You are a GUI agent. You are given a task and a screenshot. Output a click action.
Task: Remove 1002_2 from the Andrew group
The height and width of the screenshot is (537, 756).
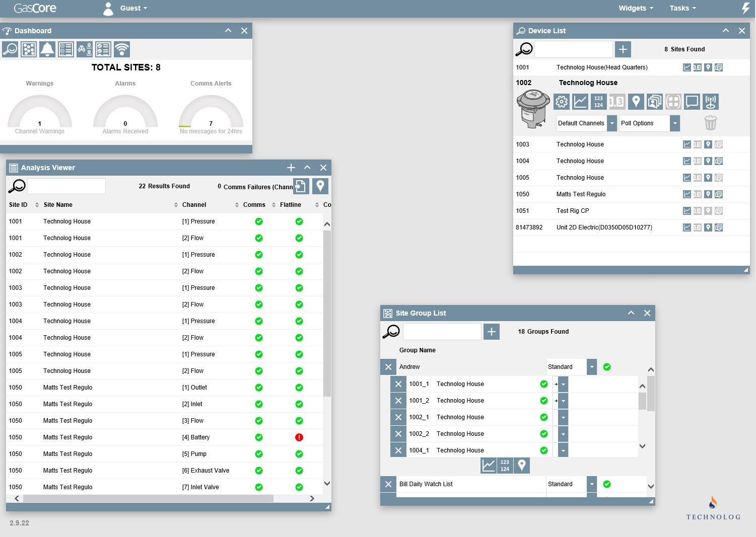tap(398, 434)
